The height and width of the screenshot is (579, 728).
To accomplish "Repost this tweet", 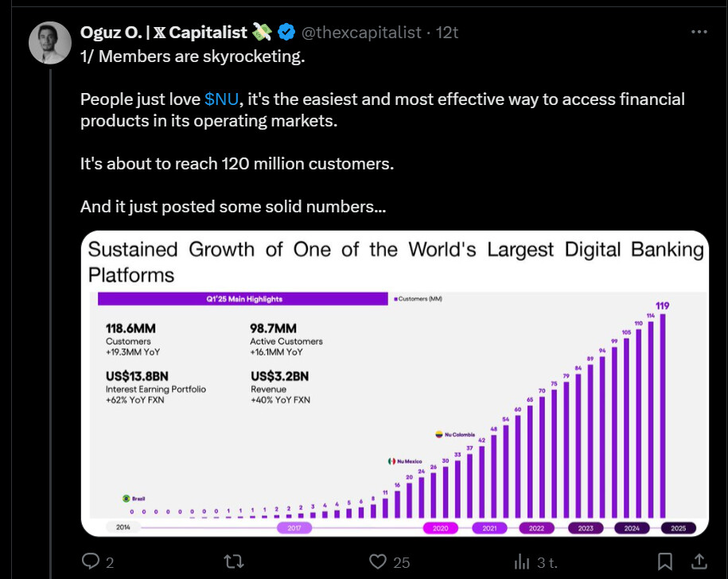I will (233, 562).
